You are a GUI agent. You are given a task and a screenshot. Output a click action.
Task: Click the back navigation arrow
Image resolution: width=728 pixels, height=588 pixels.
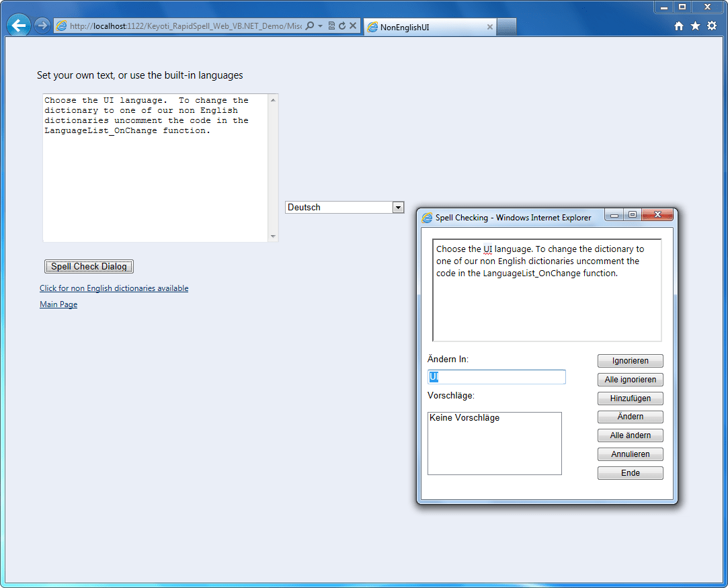18,25
